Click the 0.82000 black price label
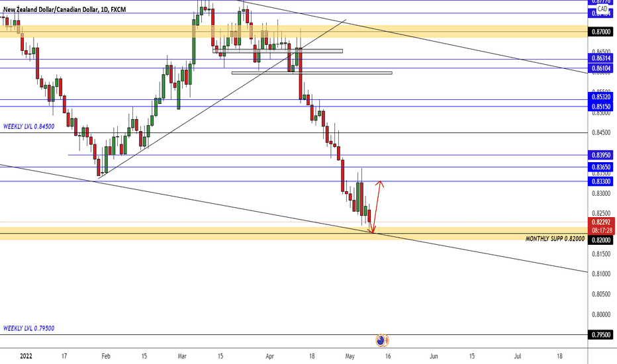Screen dimensions: 617x364 click(600, 240)
